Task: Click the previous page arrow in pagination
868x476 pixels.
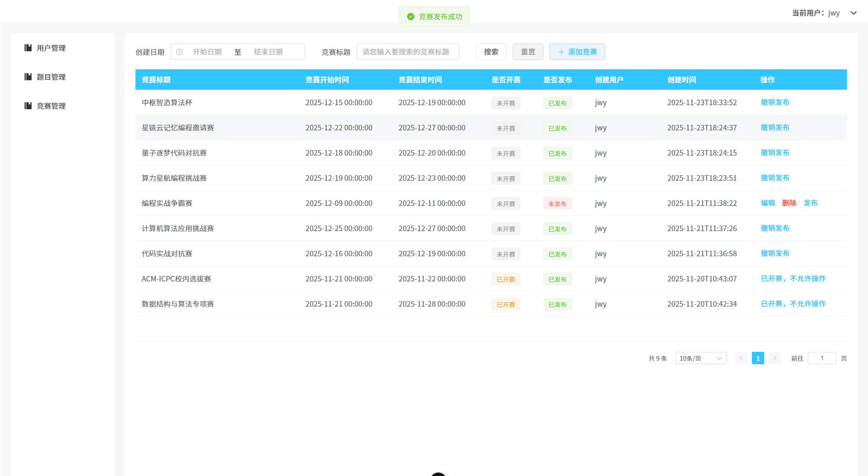Action: (741, 358)
